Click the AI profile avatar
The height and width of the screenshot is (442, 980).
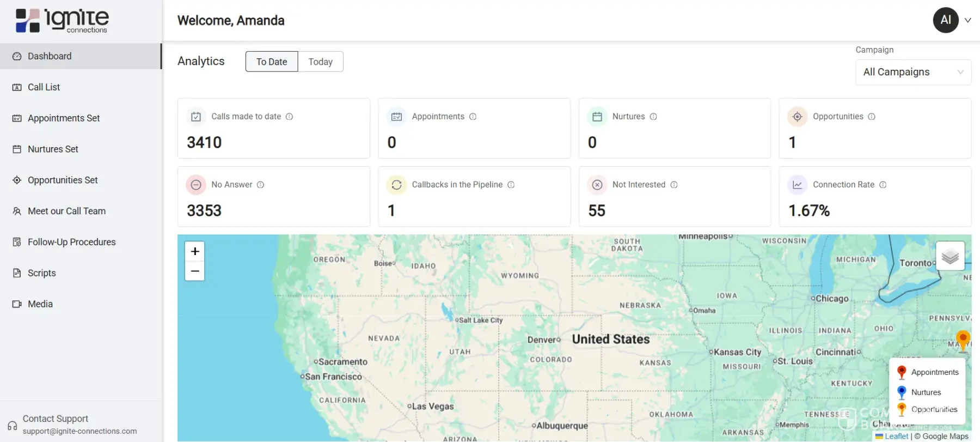(946, 20)
